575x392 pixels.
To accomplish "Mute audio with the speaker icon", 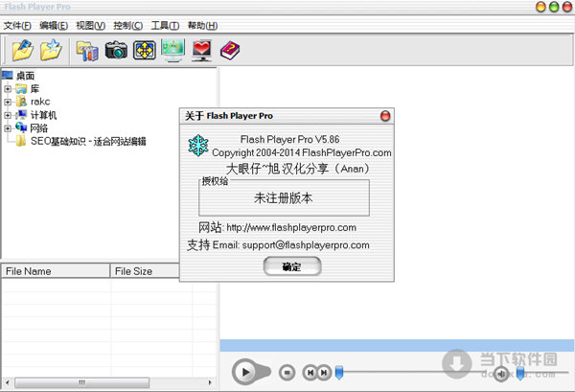I will 501,374.
